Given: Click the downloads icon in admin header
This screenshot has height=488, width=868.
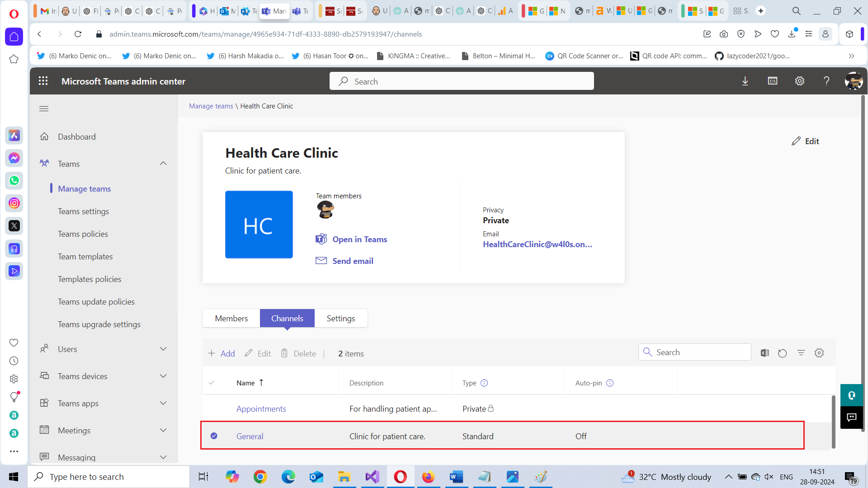Looking at the screenshot, I should point(745,81).
